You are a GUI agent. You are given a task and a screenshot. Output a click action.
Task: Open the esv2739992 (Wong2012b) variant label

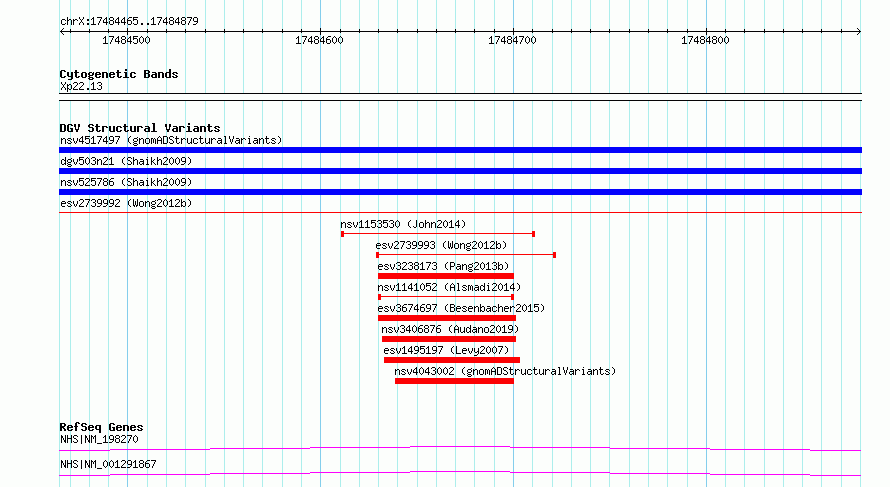tap(126, 203)
